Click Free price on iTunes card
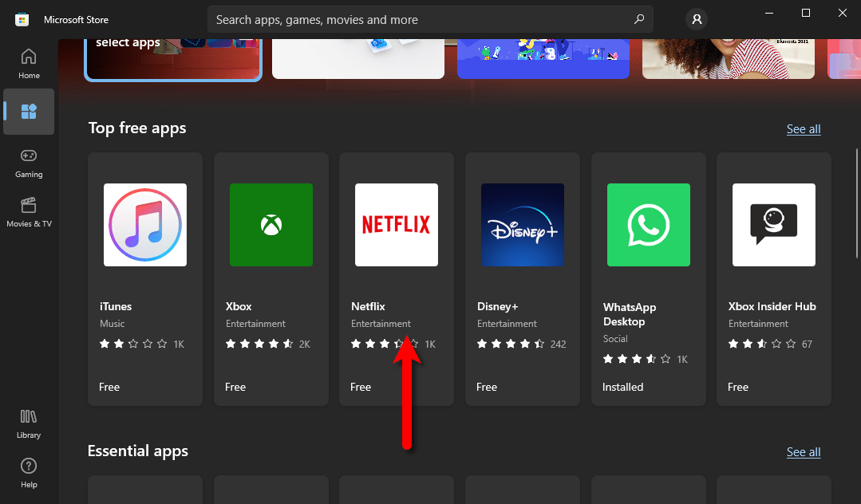 click(x=109, y=387)
